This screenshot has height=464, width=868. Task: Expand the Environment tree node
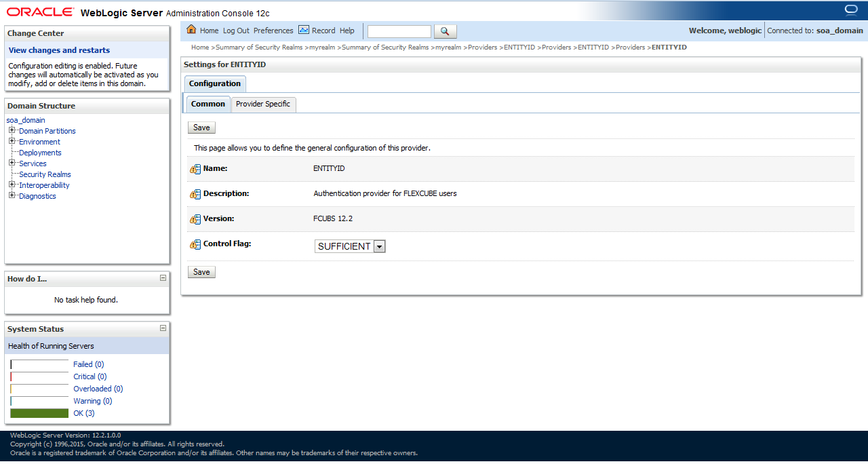point(12,141)
